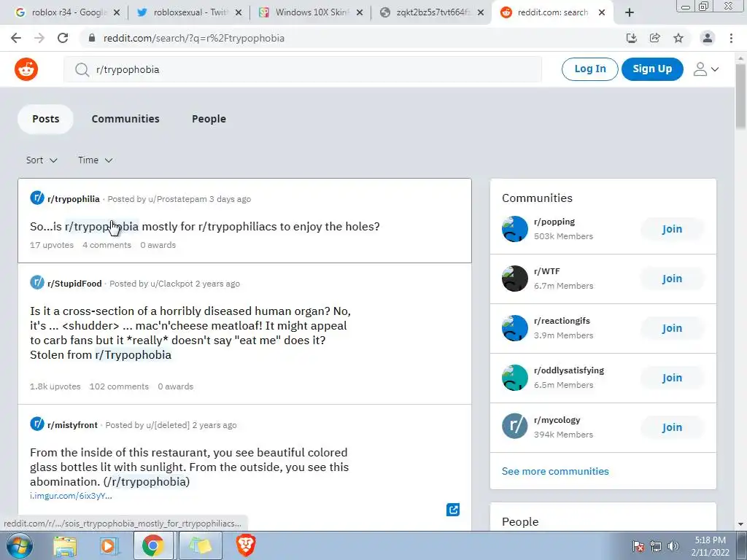Open r/mistyfront subreddit link
Image resolution: width=747 pixels, height=560 pixels.
pyautogui.click(x=72, y=425)
